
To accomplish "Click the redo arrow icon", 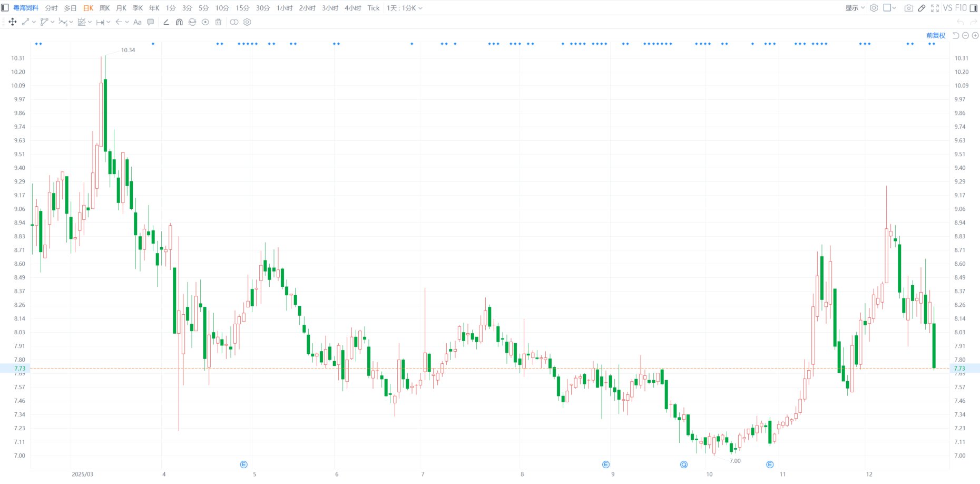I will pos(974,22).
